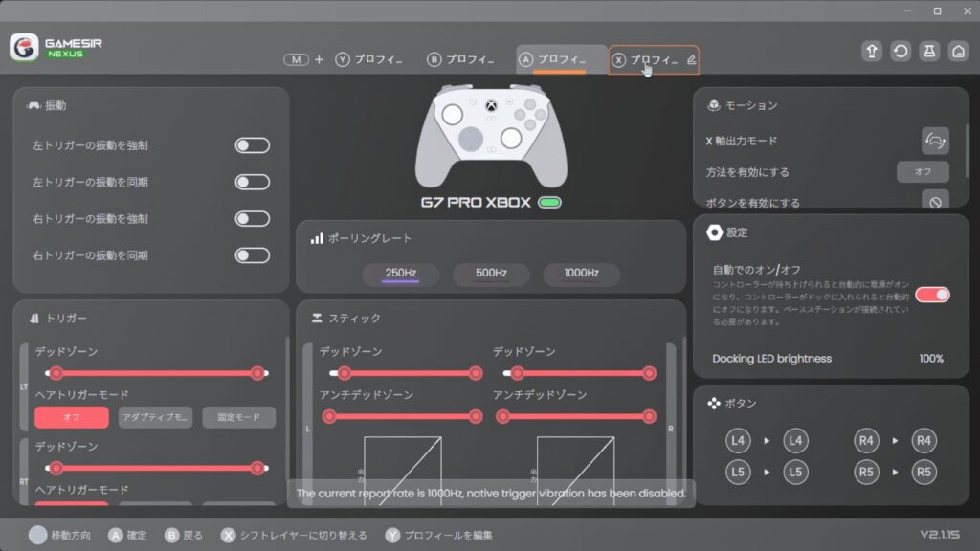This screenshot has width=980, height=551.
Task: Click the hexagon gear icon beside 設定
Action: 714,232
